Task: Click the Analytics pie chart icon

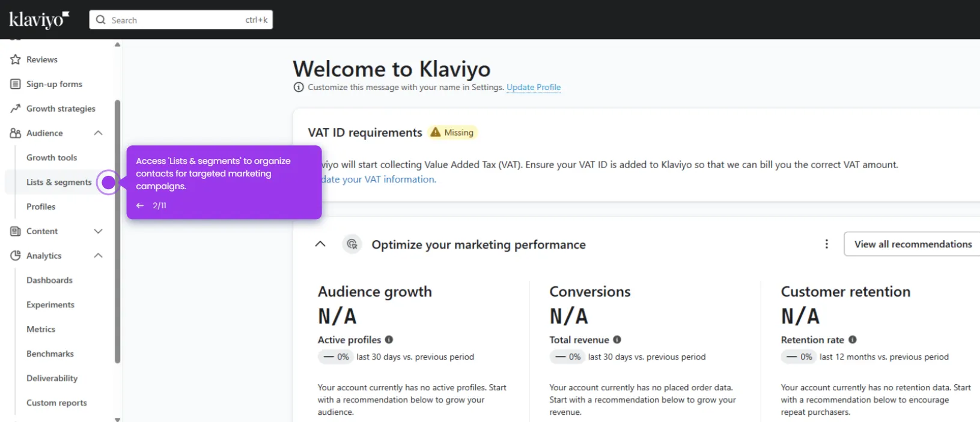Action: [x=16, y=256]
